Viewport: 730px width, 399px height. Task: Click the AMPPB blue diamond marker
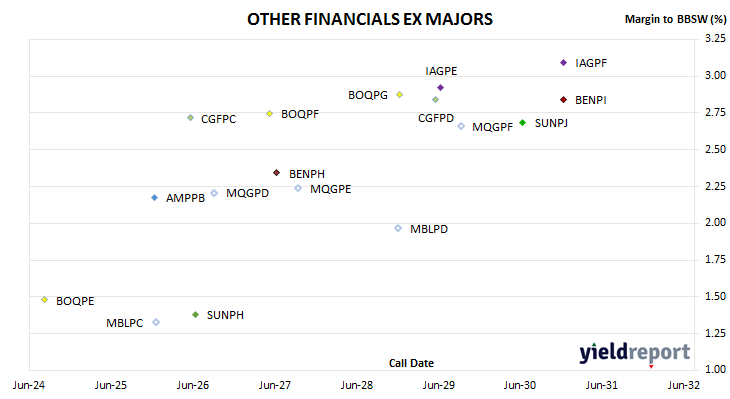pos(155,198)
